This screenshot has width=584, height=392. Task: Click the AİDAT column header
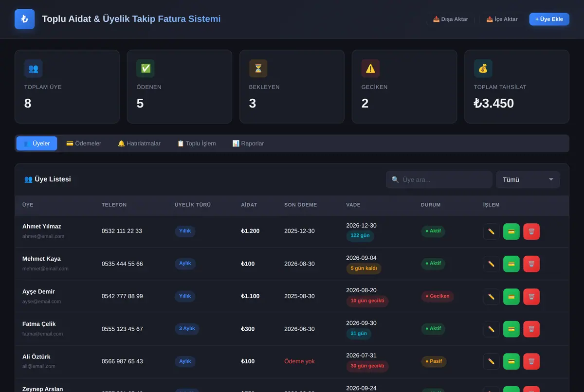pos(249,205)
